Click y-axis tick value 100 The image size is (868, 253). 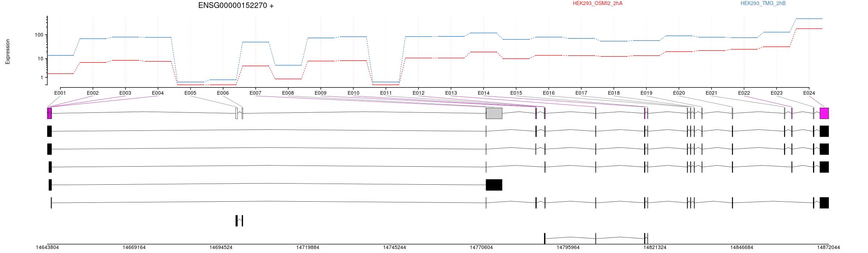tap(39, 35)
